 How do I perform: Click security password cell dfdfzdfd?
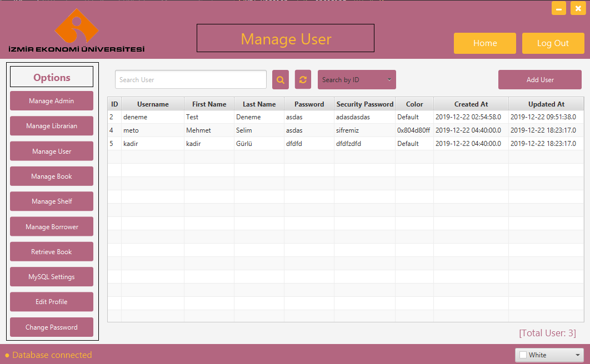coord(365,144)
